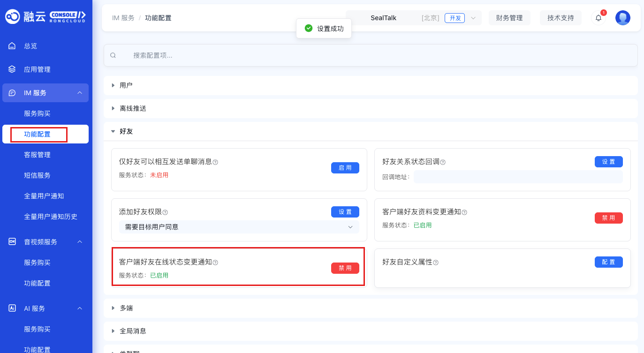Open the 总览 overview home icon
Viewport: 644px width, 353px height.
[x=12, y=45]
